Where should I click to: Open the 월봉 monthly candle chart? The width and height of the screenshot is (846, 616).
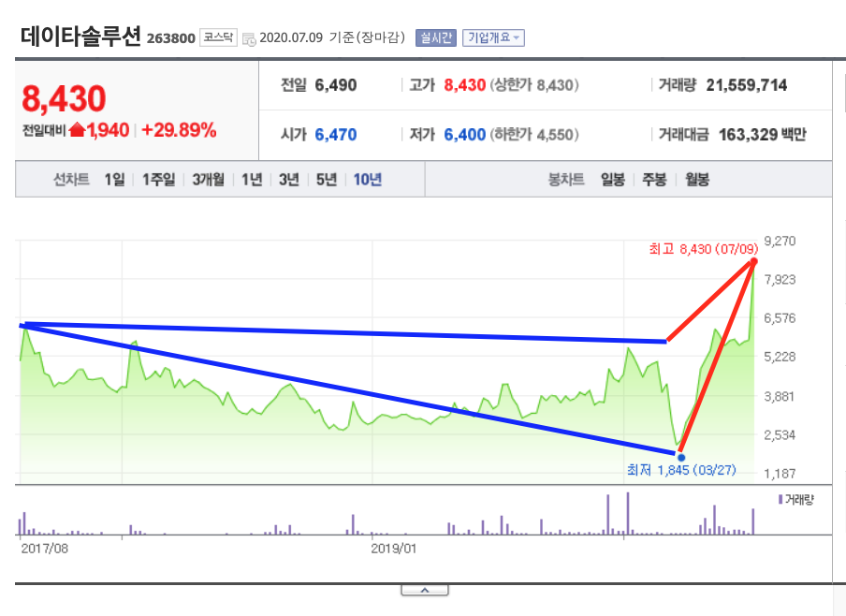click(697, 179)
